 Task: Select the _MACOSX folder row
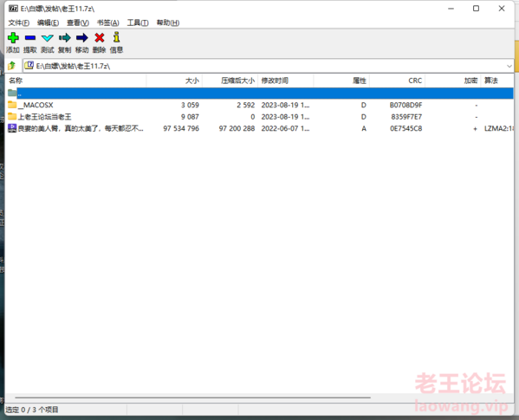[260, 105]
